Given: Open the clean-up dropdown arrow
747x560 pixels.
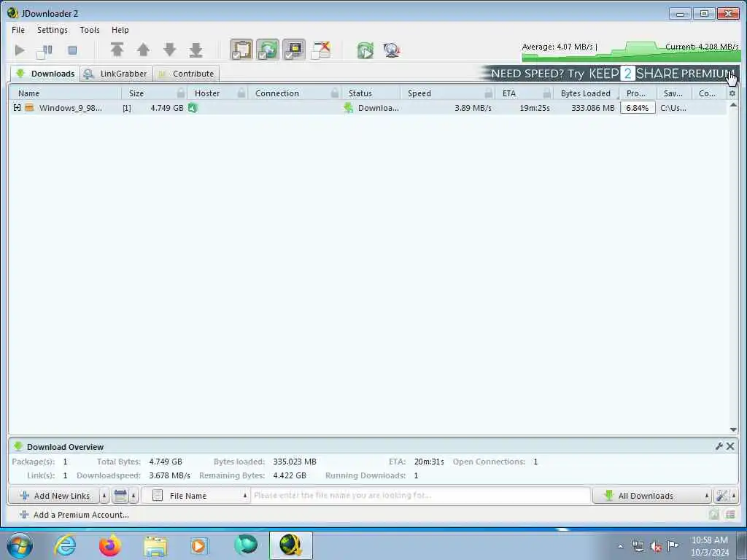Looking at the screenshot, I should tap(134, 496).
